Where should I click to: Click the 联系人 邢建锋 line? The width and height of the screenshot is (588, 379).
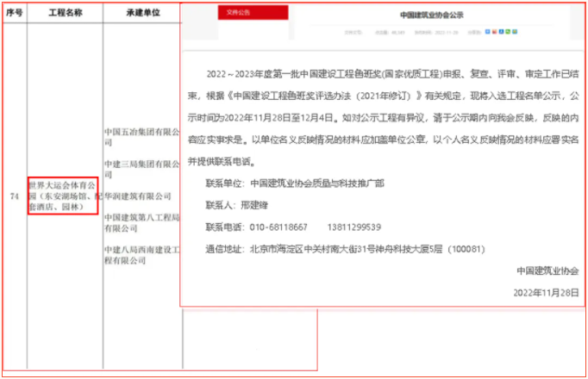(x=236, y=205)
